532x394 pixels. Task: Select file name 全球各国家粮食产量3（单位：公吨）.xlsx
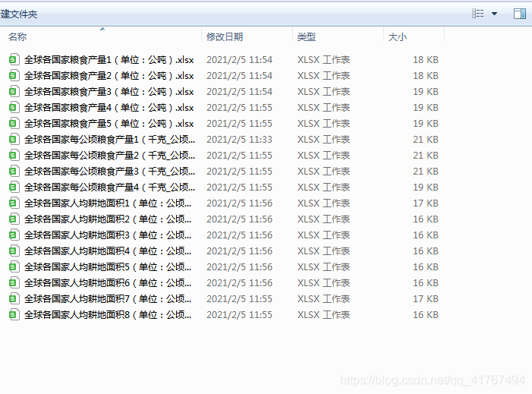pos(109,92)
